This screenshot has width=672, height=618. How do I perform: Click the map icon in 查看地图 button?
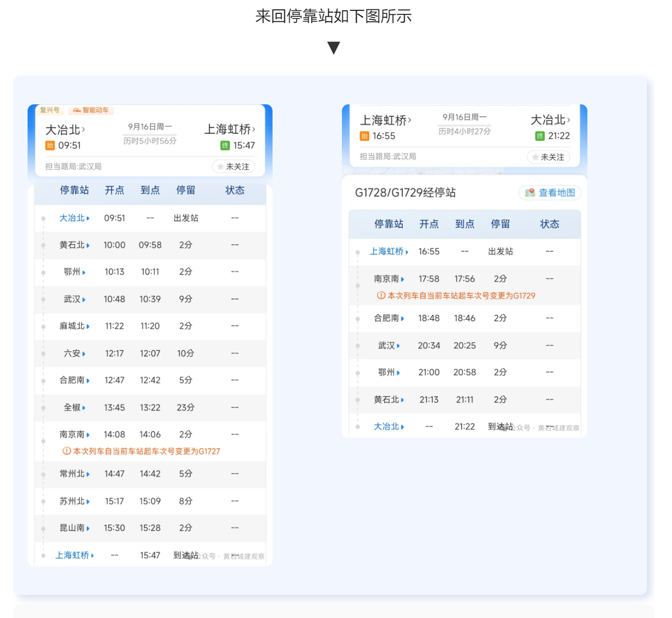530,193
